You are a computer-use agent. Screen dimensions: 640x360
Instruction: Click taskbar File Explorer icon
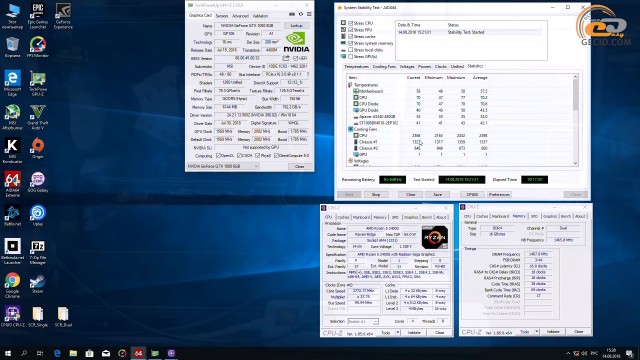pos(73,353)
